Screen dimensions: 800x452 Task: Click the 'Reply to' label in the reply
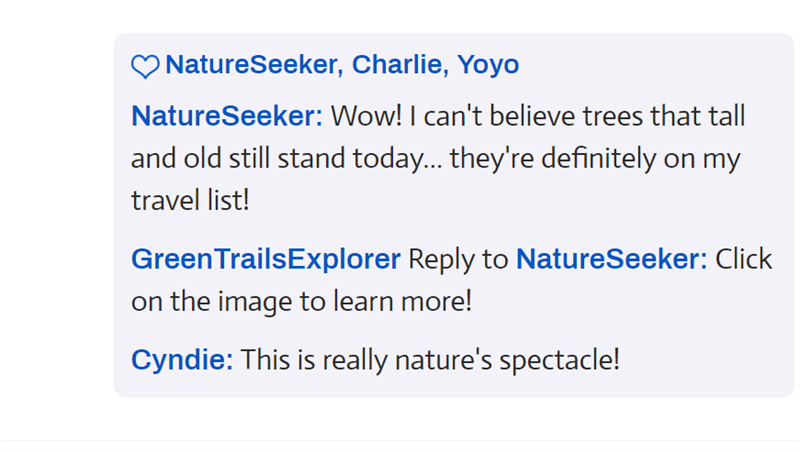click(x=458, y=259)
